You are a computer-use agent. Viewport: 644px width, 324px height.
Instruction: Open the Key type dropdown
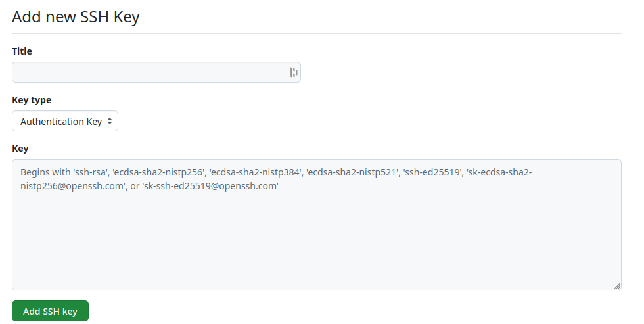pyautogui.click(x=65, y=122)
